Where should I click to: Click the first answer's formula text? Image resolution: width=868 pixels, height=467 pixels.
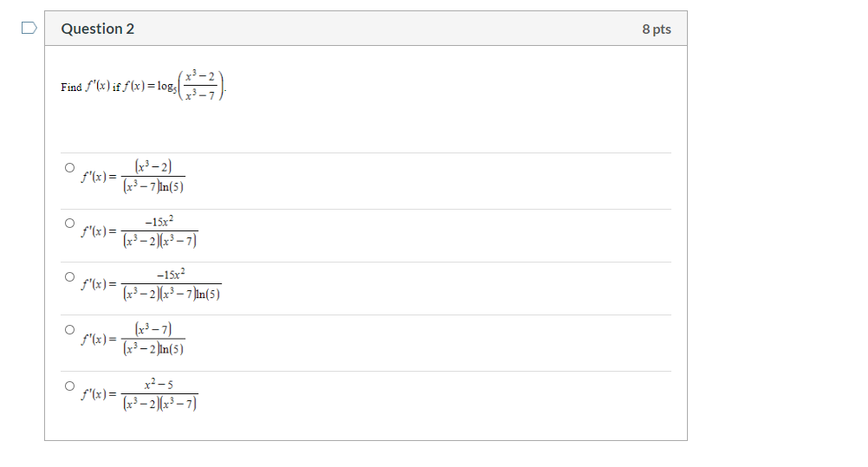click(x=133, y=176)
